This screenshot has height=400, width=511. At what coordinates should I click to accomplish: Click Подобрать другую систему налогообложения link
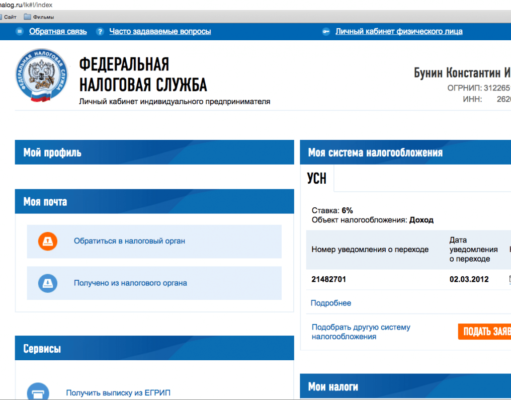(361, 332)
